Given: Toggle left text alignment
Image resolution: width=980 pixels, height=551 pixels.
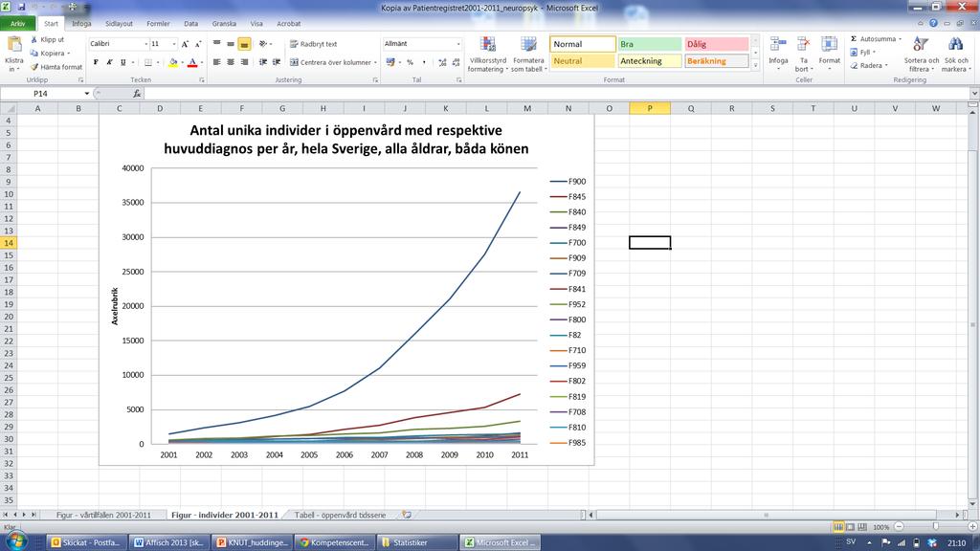Looking at the screenshot, I should (217, 62).
